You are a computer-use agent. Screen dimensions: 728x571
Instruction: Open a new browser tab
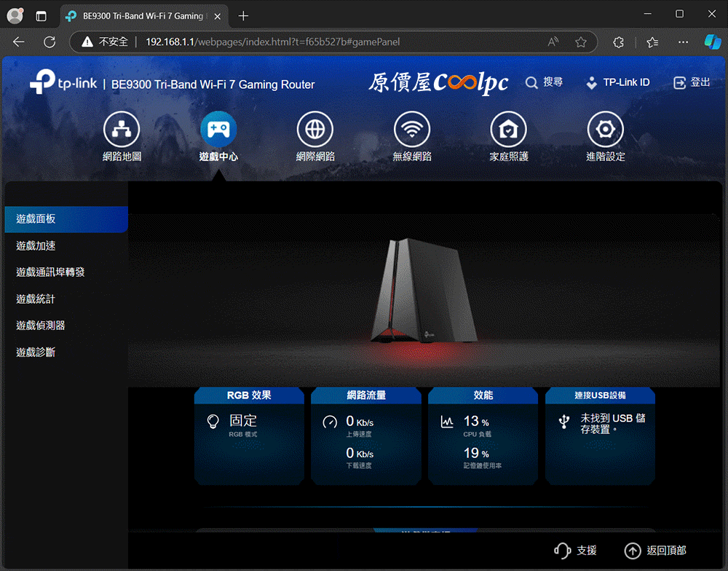[243, 16]
